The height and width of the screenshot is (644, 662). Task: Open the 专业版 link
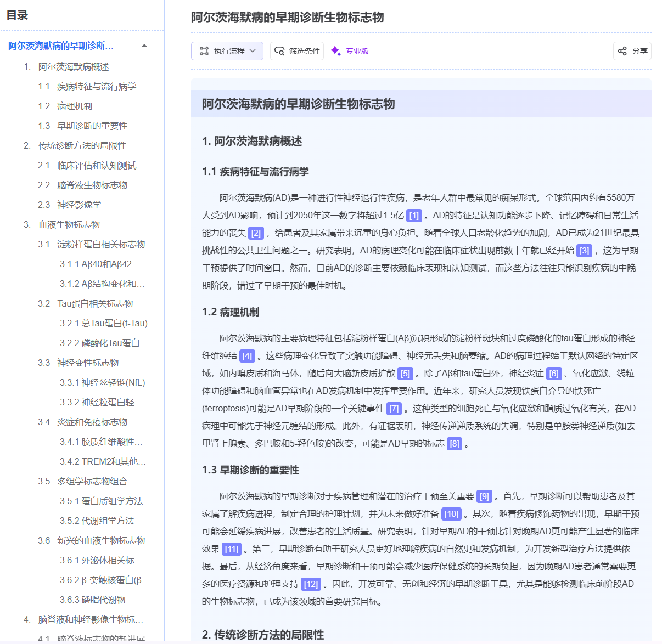[x=357, y=51]
